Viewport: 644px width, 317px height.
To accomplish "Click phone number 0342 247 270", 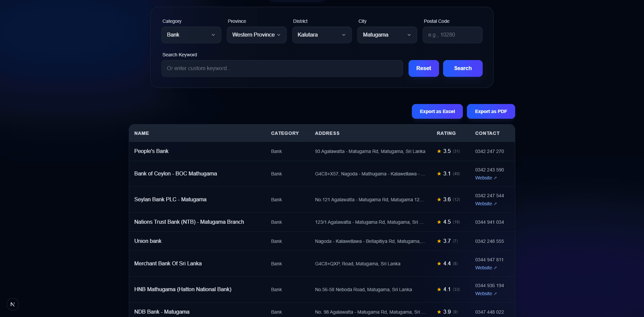I will pyautogui.click(x=489, y=151).
